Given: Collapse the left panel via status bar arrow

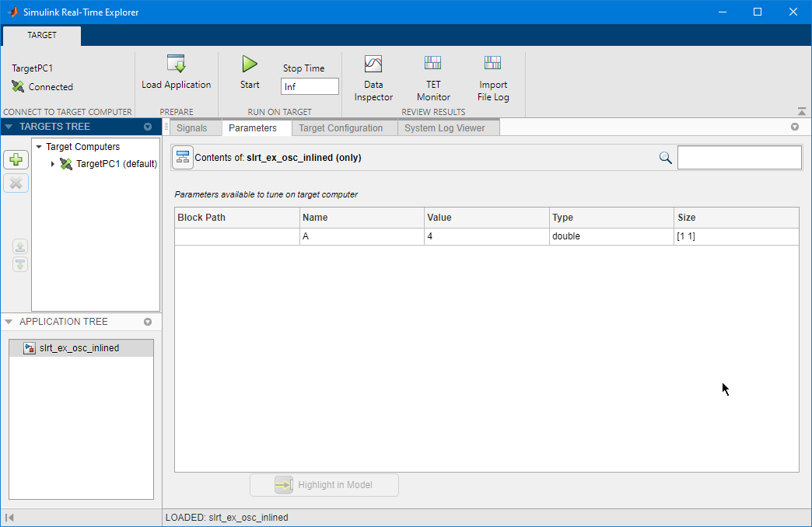Looking at the screenshot, I should coord(9,517).
